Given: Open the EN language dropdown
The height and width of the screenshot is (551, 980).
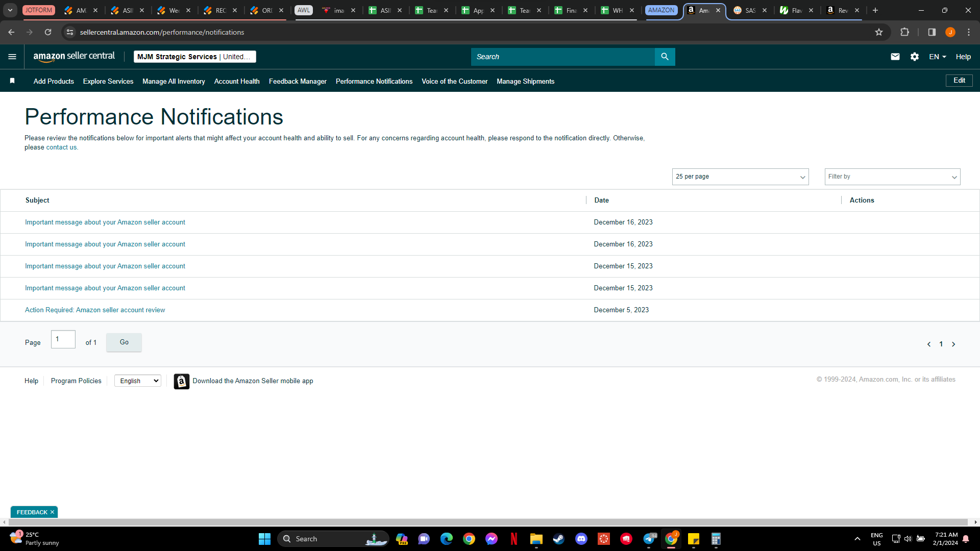Looking at the screenshot, I should (x=938, y=57).
